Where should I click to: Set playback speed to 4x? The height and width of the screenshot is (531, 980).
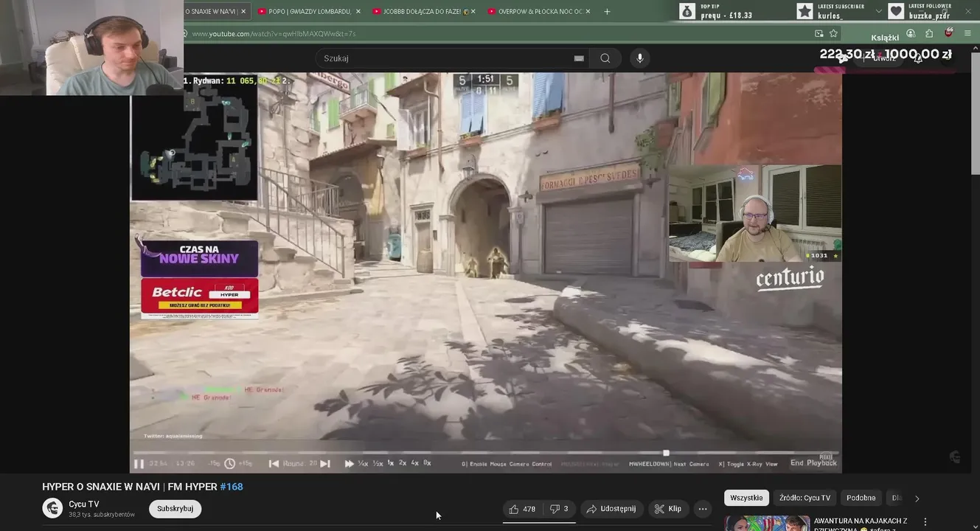click(x=414, y=463)
